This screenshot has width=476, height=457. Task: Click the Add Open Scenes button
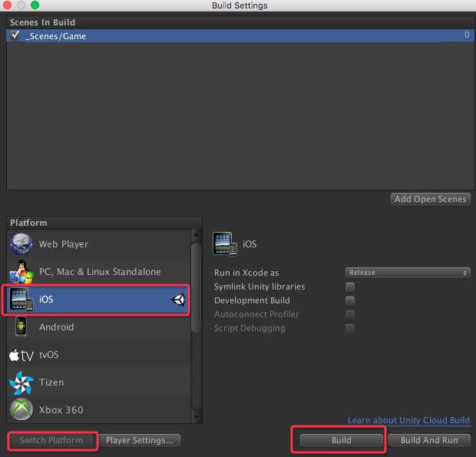[x=431, y=199]
